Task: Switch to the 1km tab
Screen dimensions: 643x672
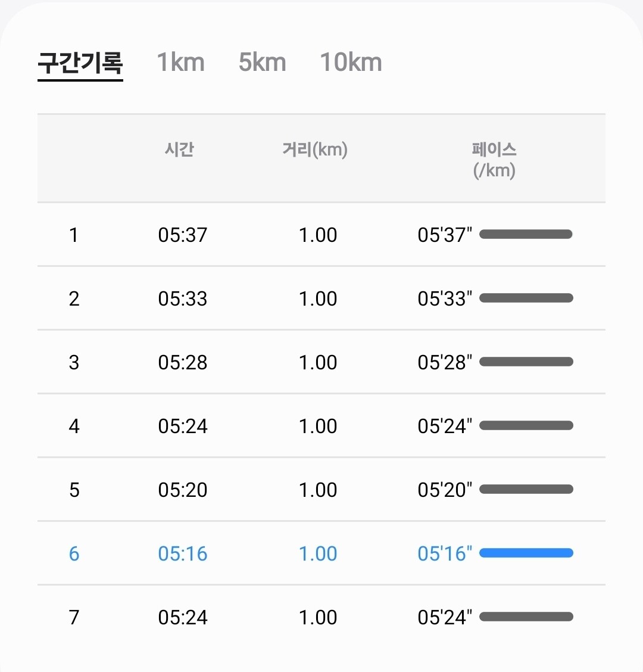Action: coord(180,63)
